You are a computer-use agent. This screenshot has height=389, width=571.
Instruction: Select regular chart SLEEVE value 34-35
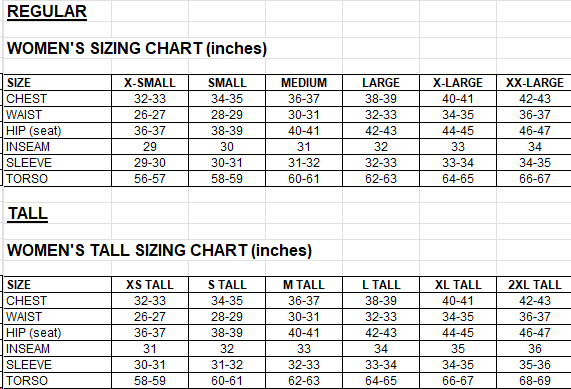[535, 163]
